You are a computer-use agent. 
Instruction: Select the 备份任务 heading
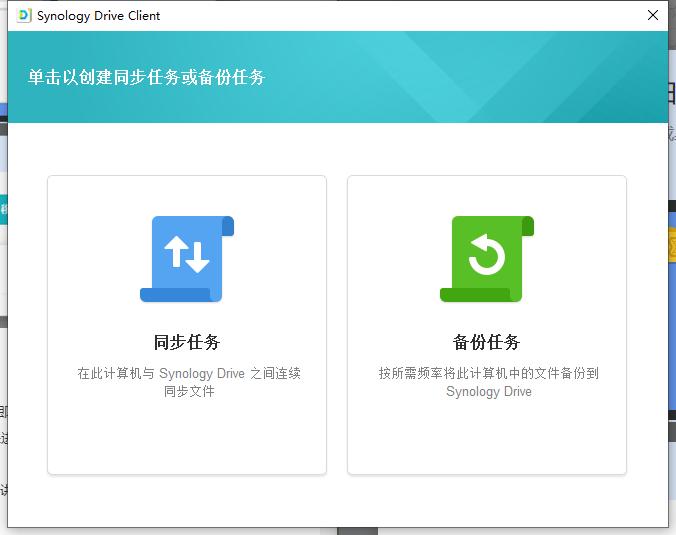click(487, 342)
